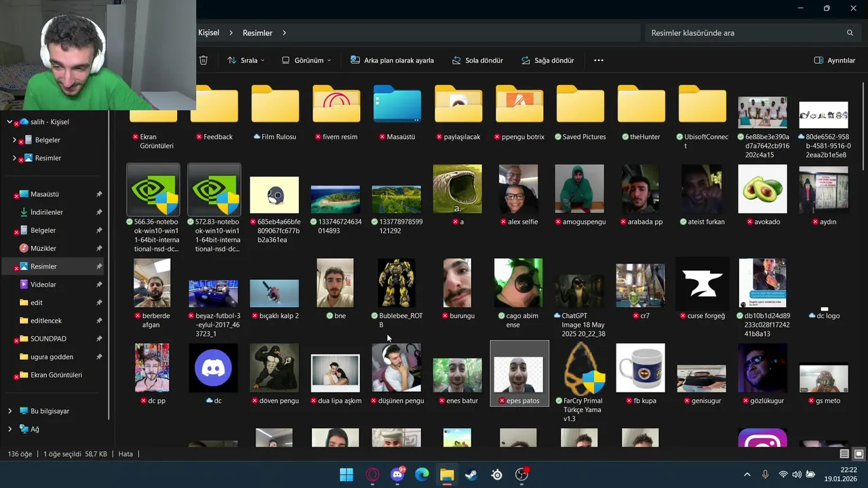The width and height of the screenshot is (868, 488).
Task: Open Discord from the taskbar
Action: pos(397,474)
